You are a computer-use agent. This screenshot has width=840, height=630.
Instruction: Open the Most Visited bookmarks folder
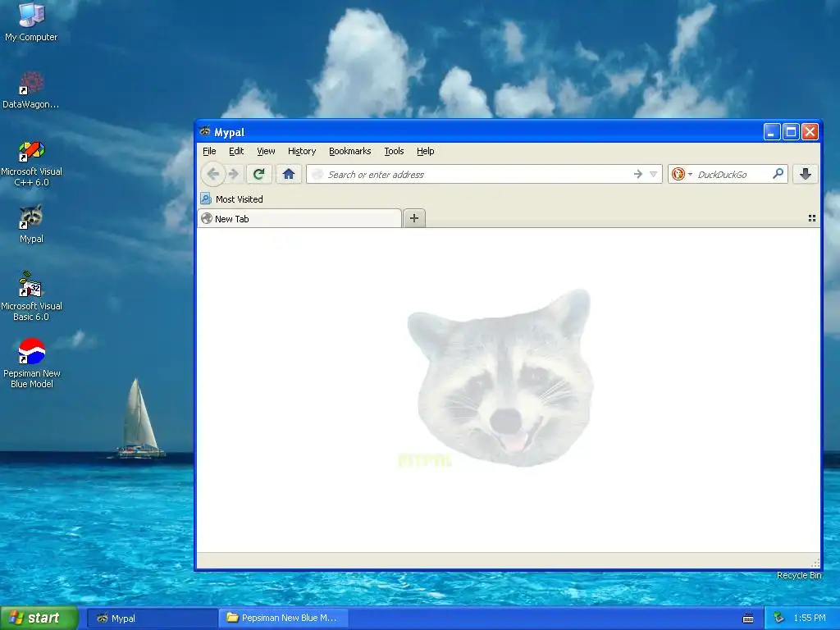pos(234,199)
